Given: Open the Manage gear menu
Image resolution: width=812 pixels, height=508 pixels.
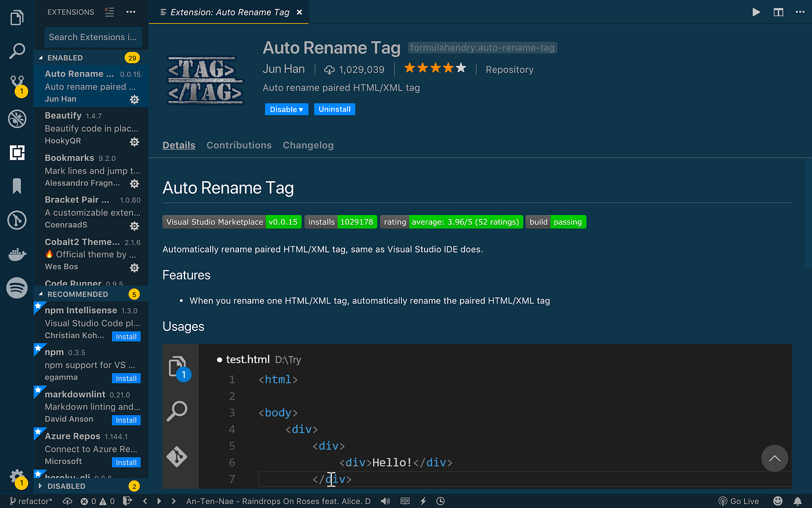Looking at the screenshot, I should (17, 476).
